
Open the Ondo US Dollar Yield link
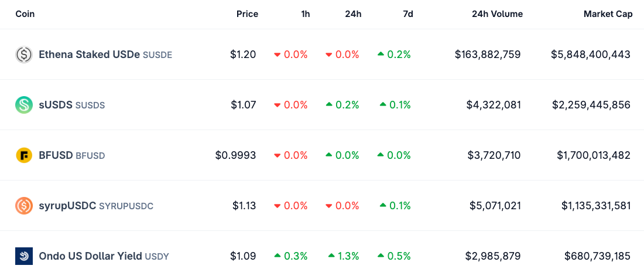coord(90,256)
